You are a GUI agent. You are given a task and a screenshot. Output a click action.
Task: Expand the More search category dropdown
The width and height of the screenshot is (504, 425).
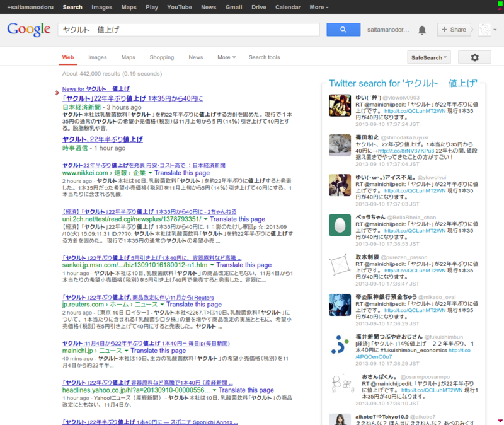pyautogui.click(x=227, y=57)
